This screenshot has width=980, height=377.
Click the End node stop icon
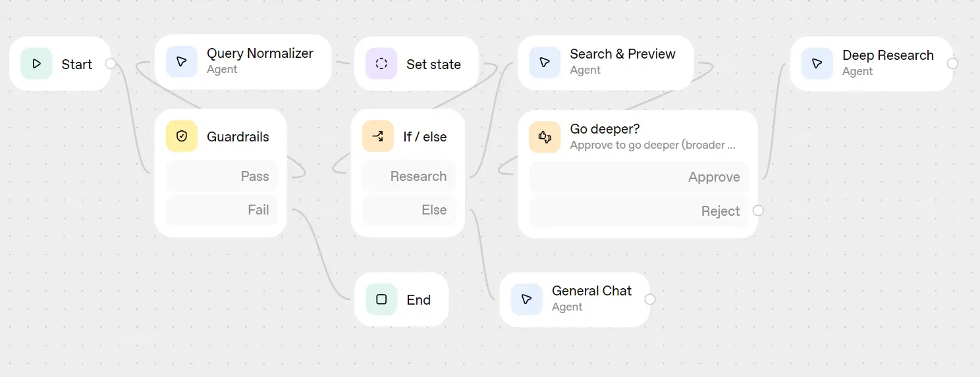(381, 299)
